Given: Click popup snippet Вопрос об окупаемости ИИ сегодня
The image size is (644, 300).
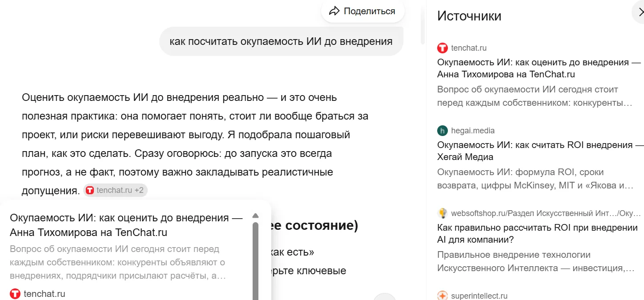Looking at the screenshot, I should [x=118, y=262].
